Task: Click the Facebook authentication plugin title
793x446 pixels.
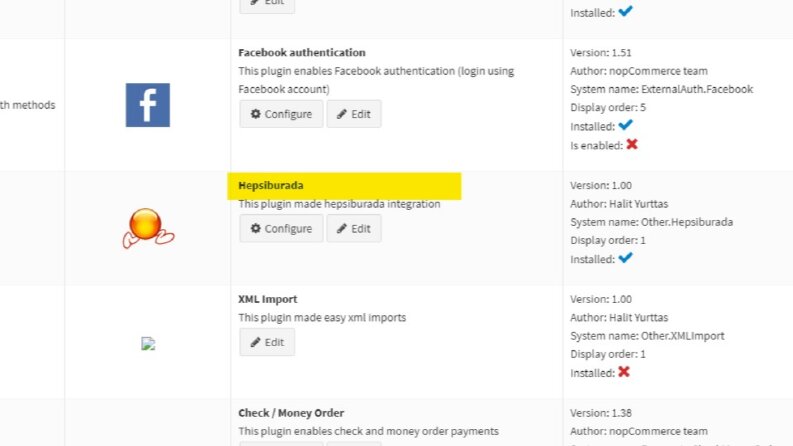Action: [x=302, y=53]
